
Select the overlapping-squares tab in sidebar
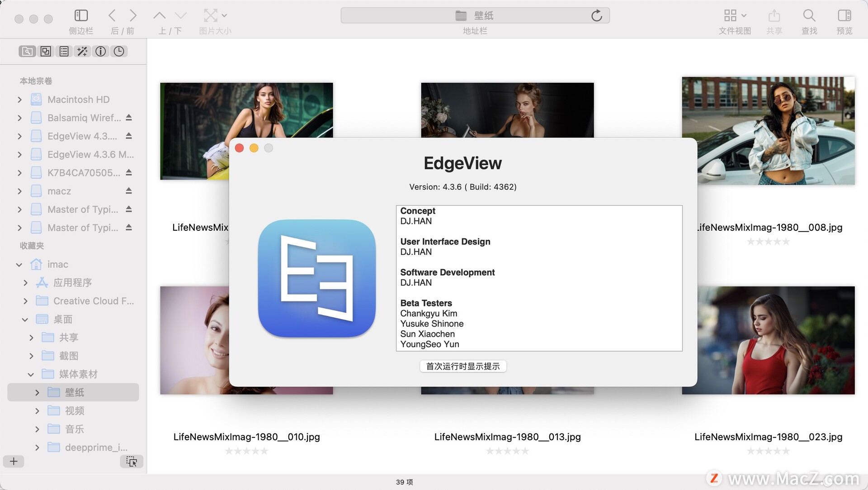pyautogui.click(x=46, y=51)
